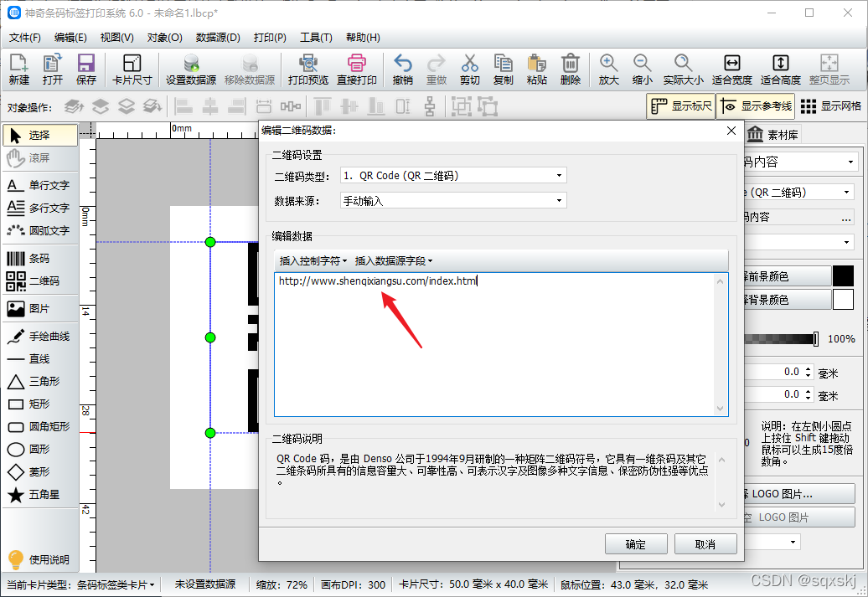The width and height of the screenshot is (868, 597).
Task: Select the 多行文字 multi-line text tool
Action: [x=39, y=208]
